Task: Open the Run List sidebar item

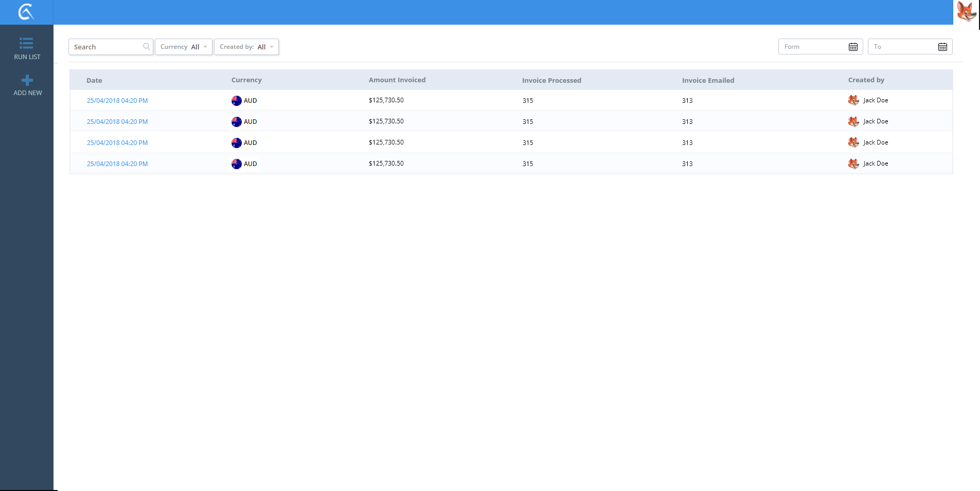Action: click(27, 48)
